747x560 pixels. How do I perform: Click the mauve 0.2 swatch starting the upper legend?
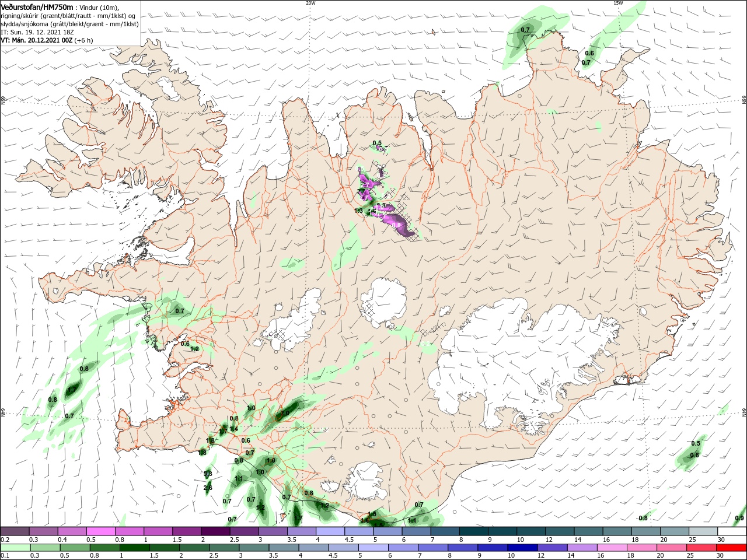point(15,531)
